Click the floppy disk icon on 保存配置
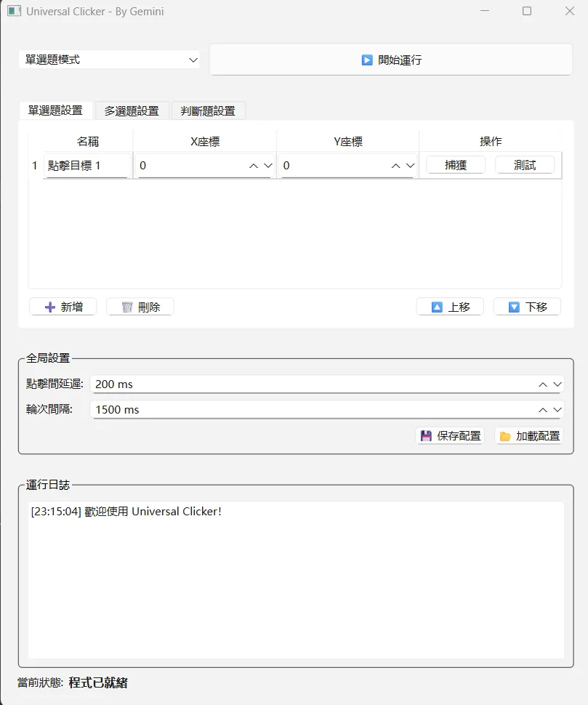Image resolution: width=588 pixels, height=705 pixels. pos(425,435)
